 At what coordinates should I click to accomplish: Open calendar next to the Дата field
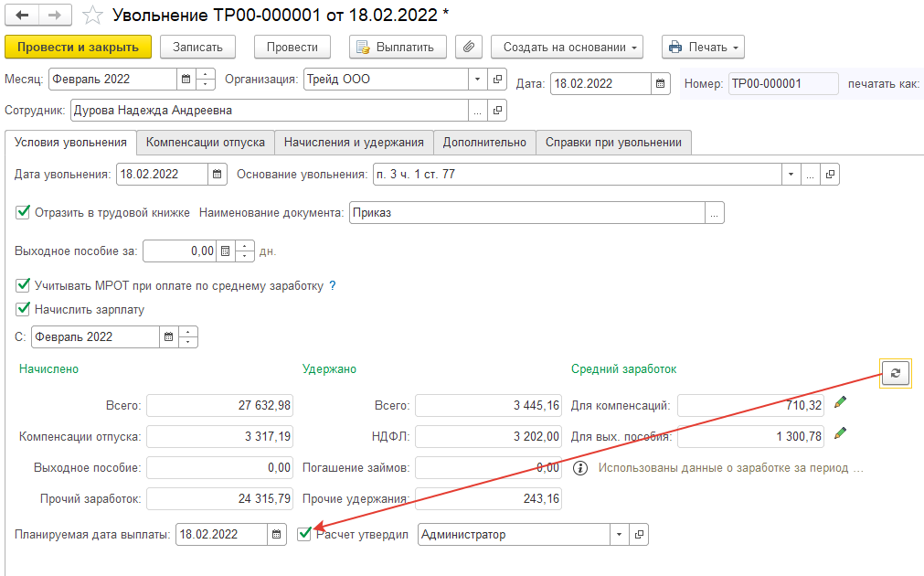point(660,84)
